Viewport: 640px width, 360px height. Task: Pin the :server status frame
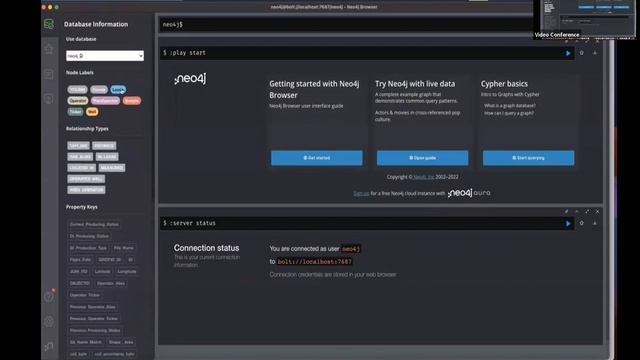click(566, 211)
